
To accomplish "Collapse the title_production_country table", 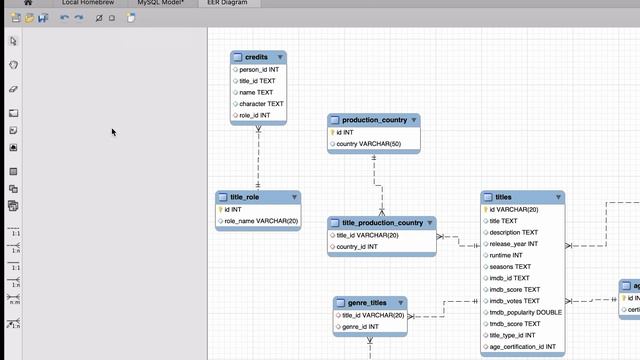I will (x=429, y=223).
